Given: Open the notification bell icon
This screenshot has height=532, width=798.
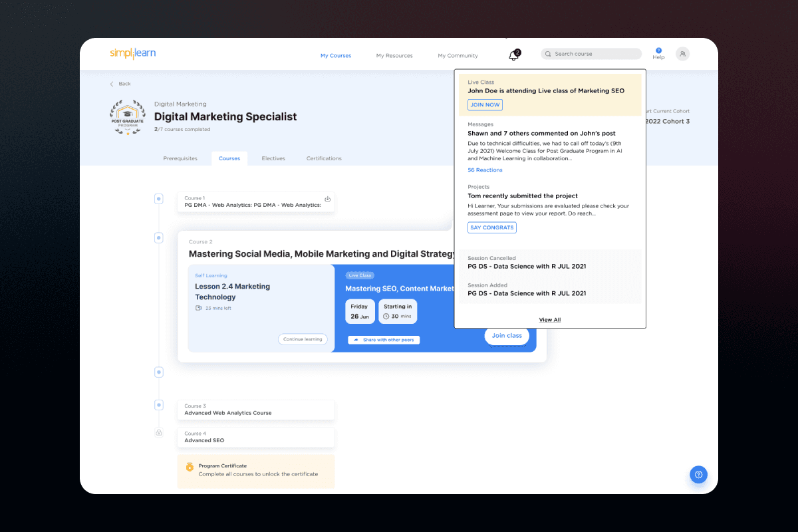Looking at the screenshot, I should point(513,56).
